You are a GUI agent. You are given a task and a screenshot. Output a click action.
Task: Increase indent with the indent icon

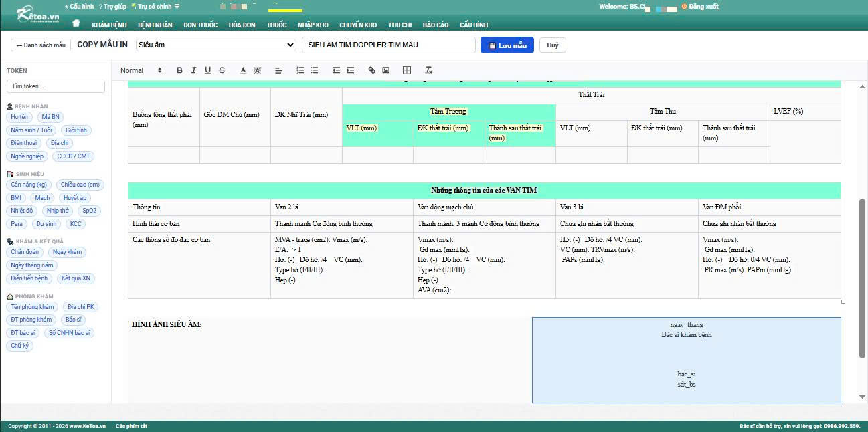[x=350, y=70]
